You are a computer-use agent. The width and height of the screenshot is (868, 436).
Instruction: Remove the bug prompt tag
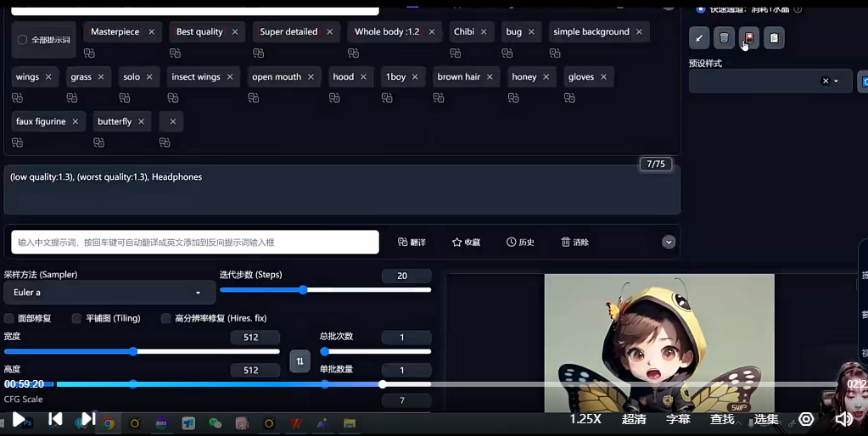point(531,32)
